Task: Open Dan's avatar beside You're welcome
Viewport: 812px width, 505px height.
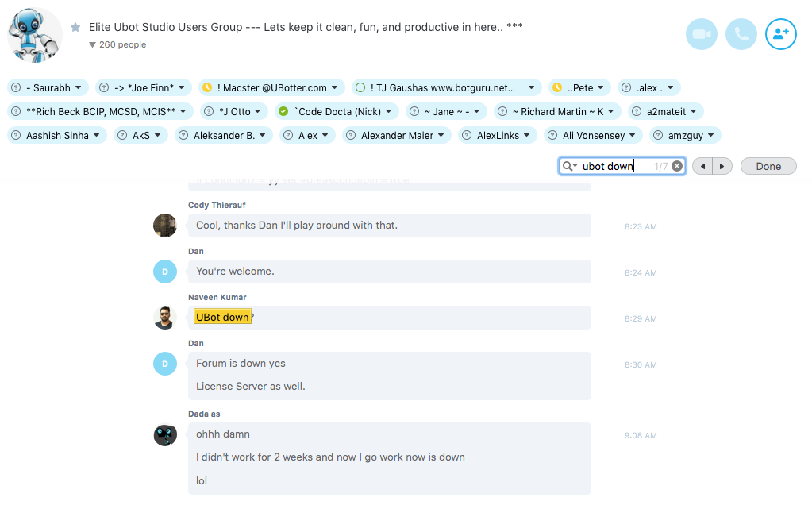Action: tap(164, 272)
